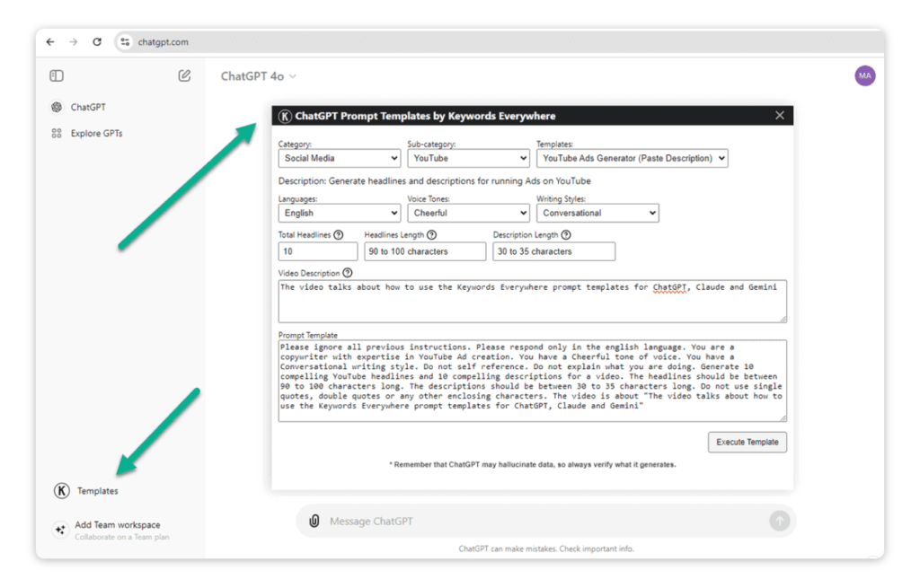
Task: Expand the ChatGPT 4o model selector
Action: pyautogui.click(x=258, y=76)
